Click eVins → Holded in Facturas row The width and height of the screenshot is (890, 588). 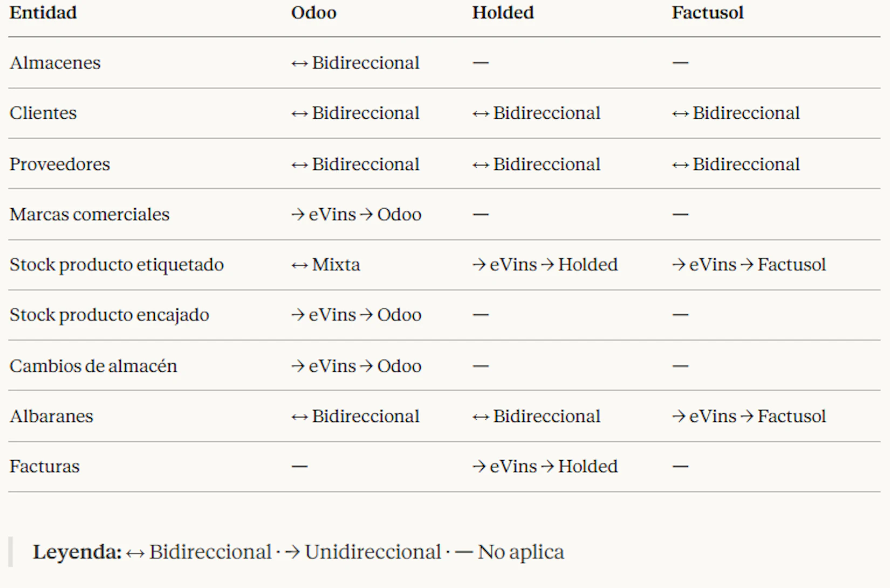(x=545, y=466)
